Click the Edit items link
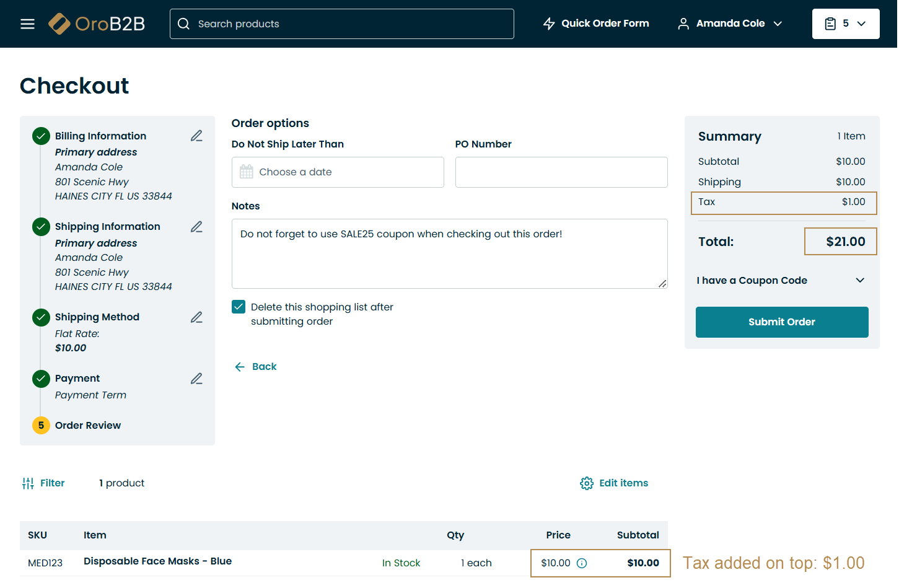The width and height of the screenshot is (899, 588). [614, 483]
